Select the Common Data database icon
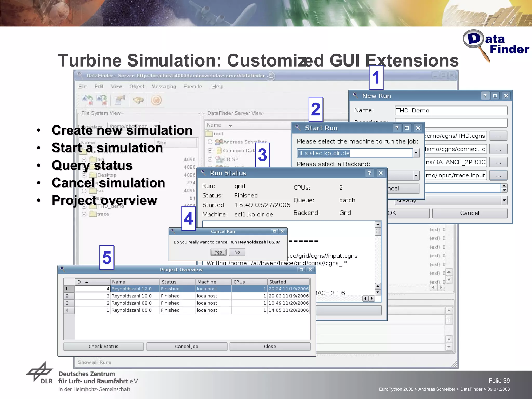 tap(219, 151)
